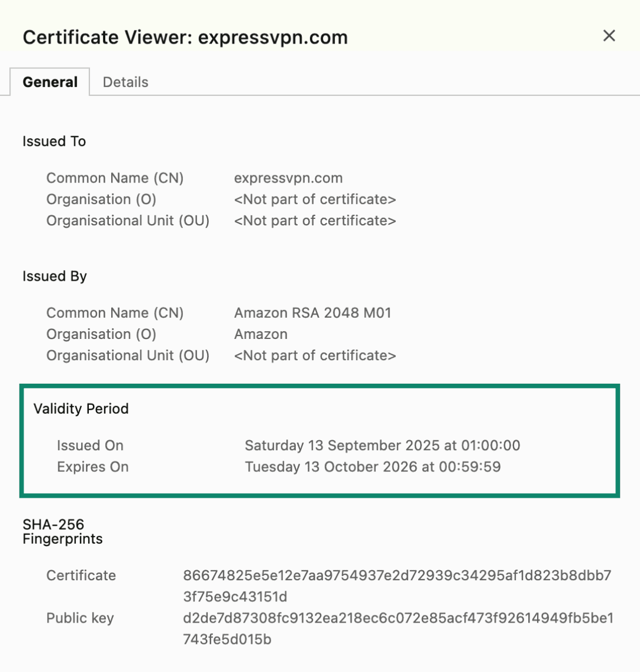Click the Issued On label

91,445
